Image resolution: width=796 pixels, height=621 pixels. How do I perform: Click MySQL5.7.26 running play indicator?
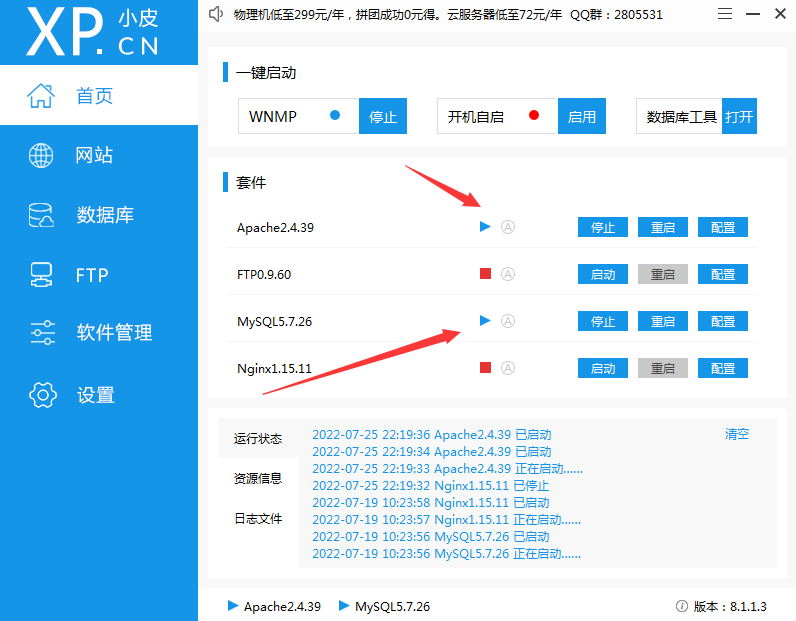(x=485, y=320)
